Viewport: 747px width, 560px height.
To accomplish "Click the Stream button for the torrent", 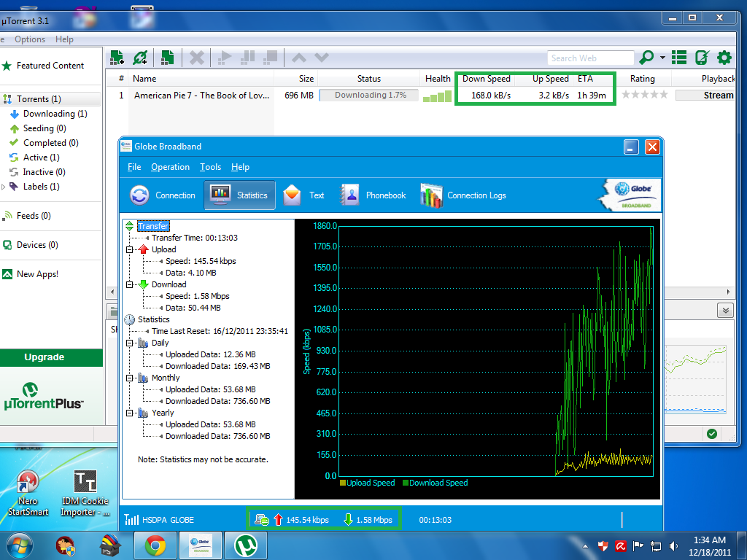I will (705, 96).
